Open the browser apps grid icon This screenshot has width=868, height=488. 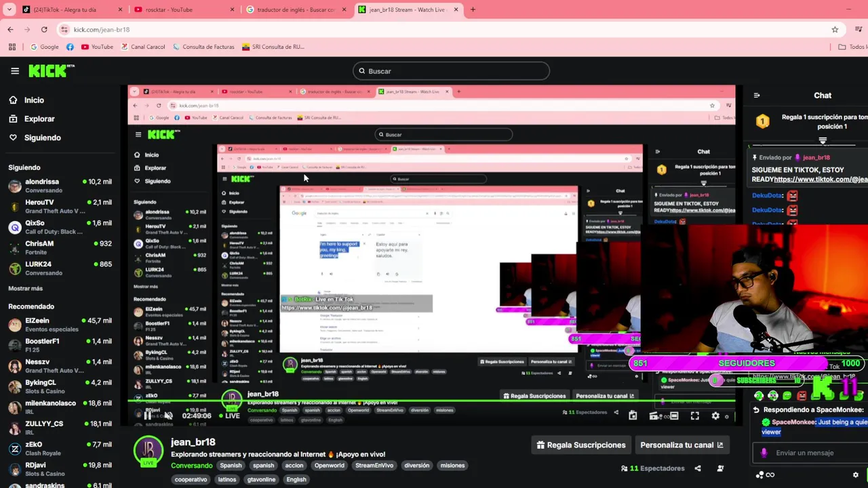[x=12, y=47]
